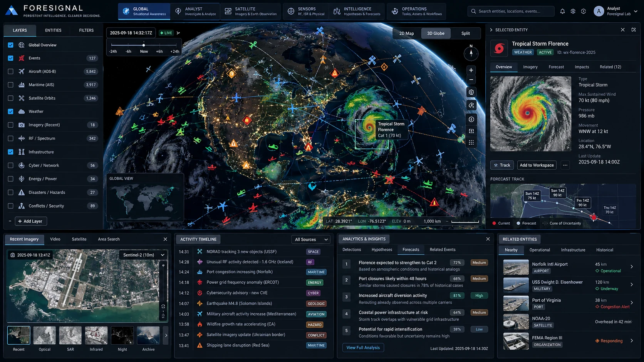Select the Night imagery thumbnail
This screenshot has width=644, height=362.
point(122,335)
